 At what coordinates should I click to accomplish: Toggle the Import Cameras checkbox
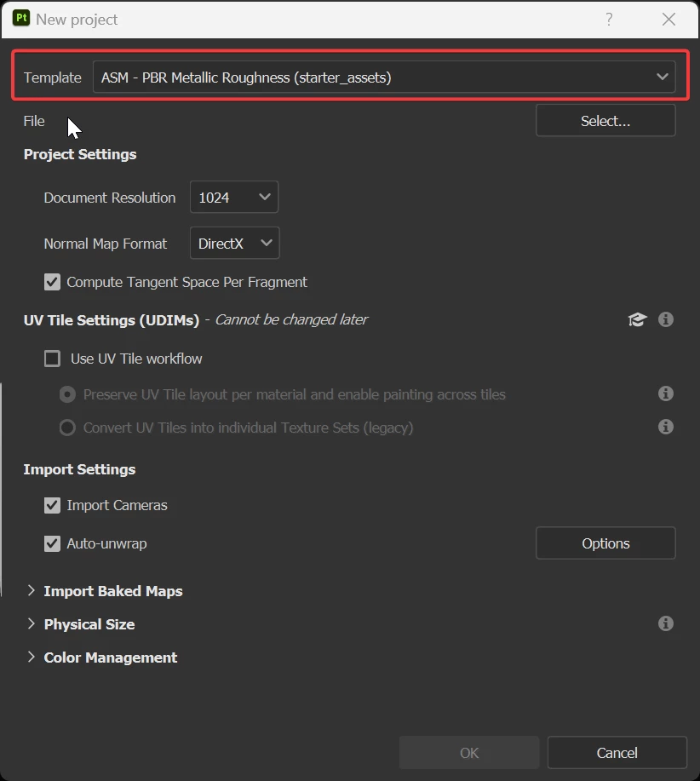tap(52, 505)
